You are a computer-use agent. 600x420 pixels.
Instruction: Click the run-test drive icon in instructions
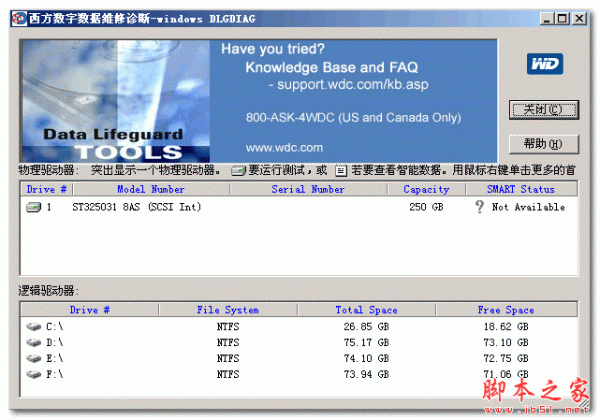click(239, 171)
